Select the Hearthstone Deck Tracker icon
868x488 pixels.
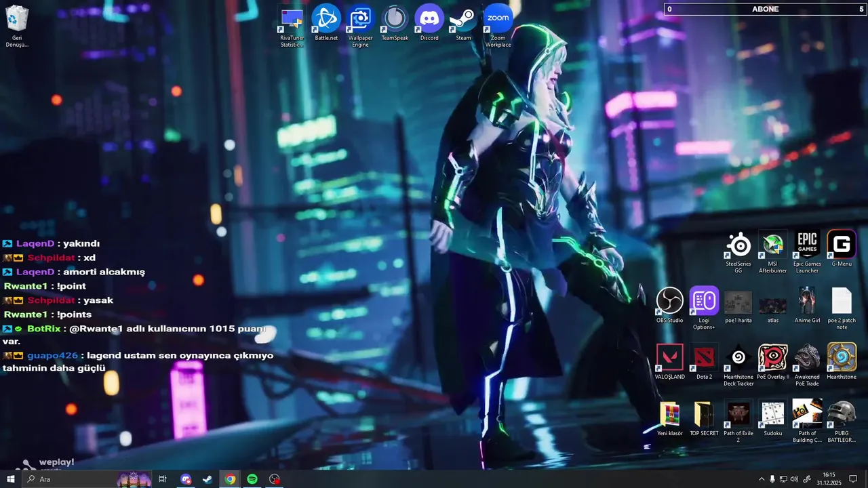[x=738, y=365]
